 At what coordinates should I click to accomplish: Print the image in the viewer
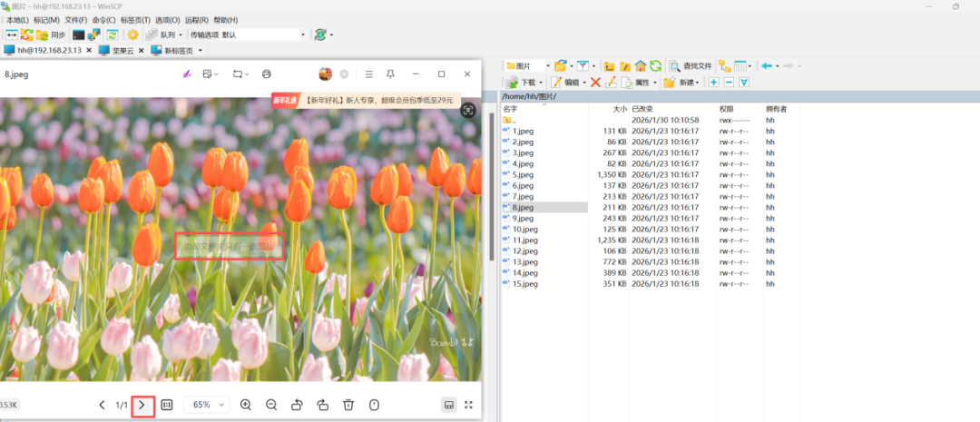coord(267,74)
